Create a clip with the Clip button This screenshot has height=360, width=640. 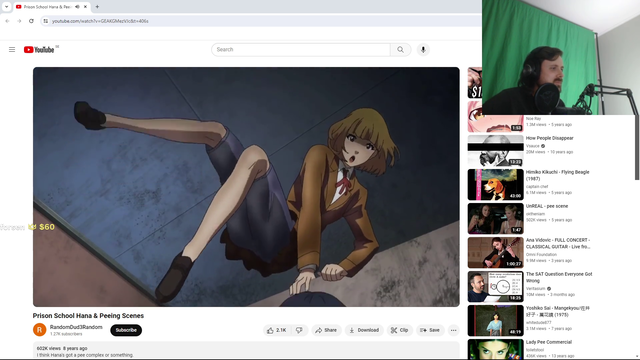coord(400,330)
